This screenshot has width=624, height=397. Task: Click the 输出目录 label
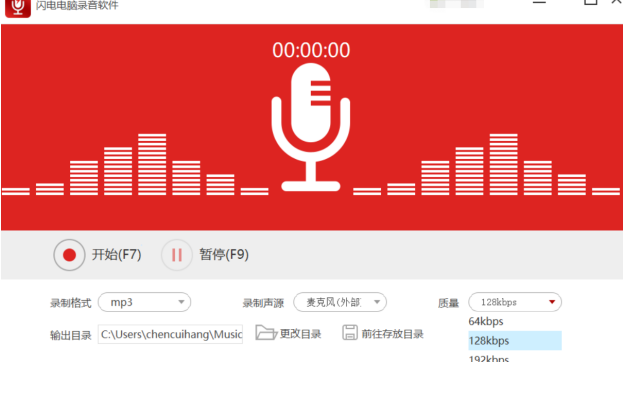click(x=70, y=335)
